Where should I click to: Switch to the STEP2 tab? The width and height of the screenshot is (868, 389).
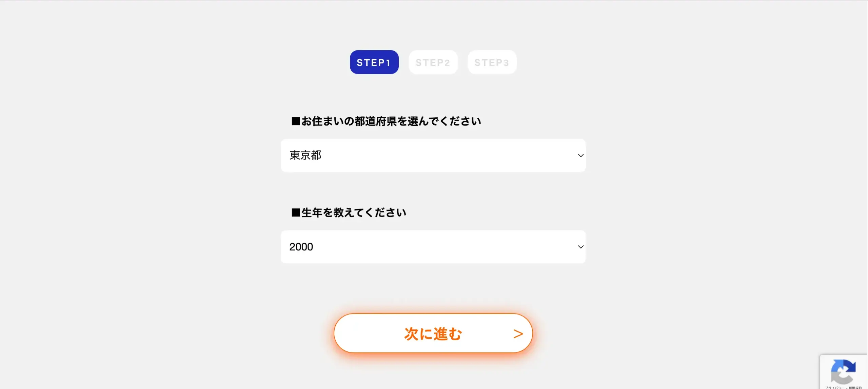[433, 62]
